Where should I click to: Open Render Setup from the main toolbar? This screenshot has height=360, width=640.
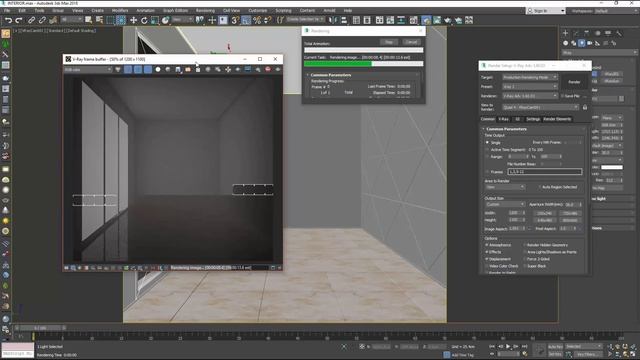[x=426, y=20]
